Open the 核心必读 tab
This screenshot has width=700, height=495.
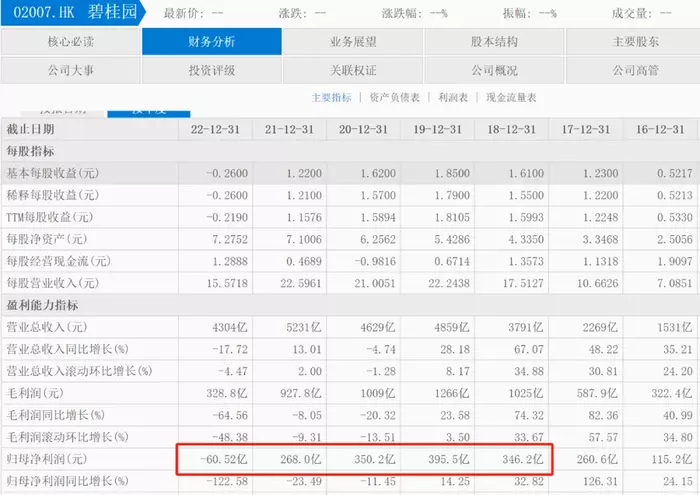pos(71,42)
